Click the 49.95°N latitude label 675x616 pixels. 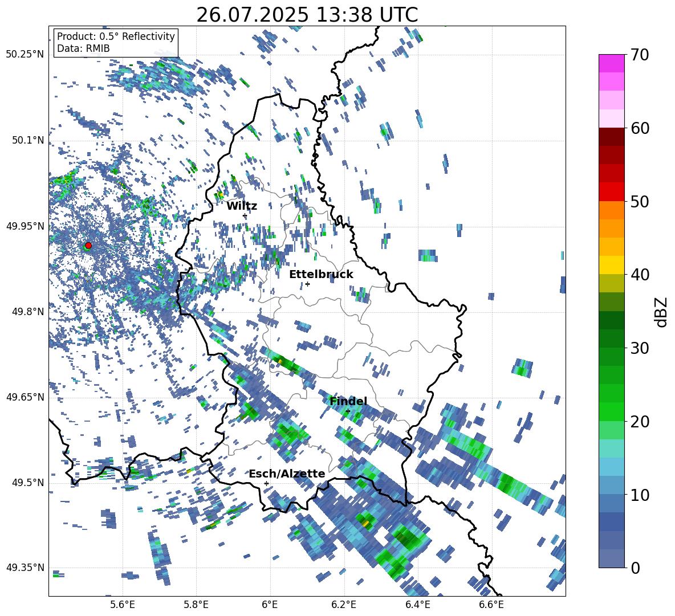click(25, 226)
